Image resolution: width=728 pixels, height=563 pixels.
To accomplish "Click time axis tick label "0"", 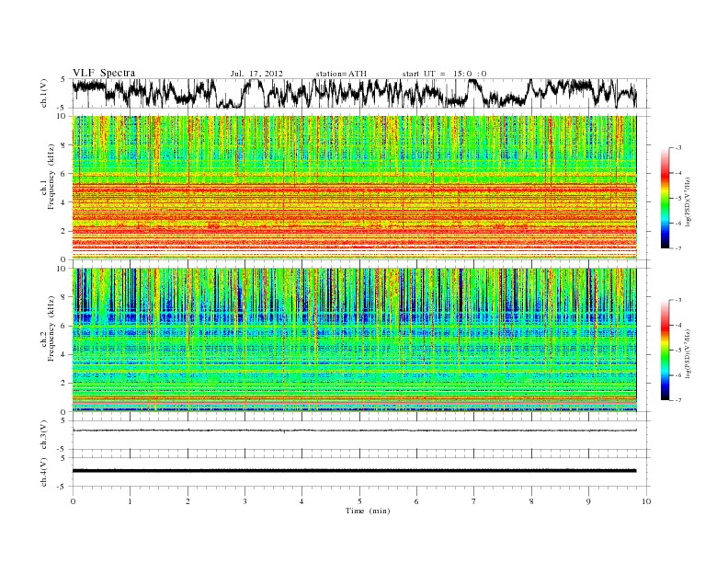I will coord(73,501).
